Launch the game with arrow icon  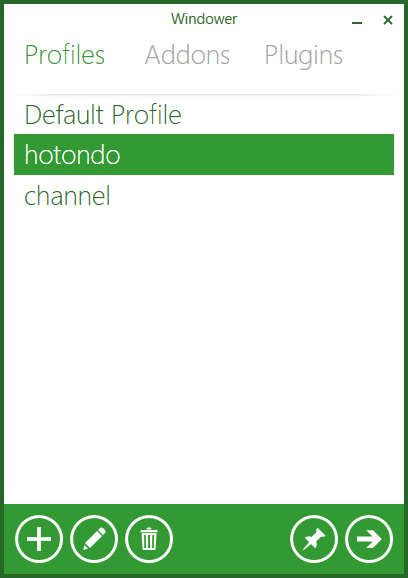(369, 539)
